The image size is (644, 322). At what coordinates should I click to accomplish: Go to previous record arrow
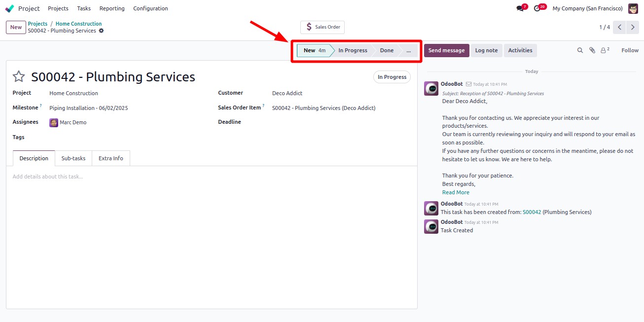coord(619,27)
